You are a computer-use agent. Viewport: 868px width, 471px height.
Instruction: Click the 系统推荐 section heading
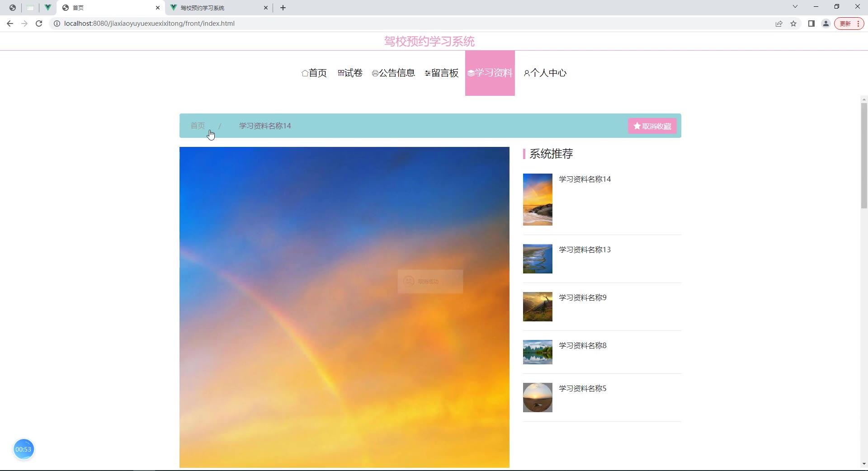point(551,154)
